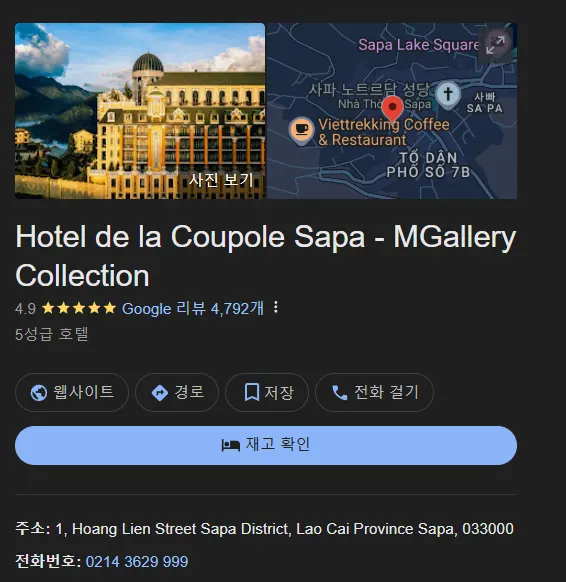The image size is (566, 582).
Task: Open the hotel 웹사이트 button
Action: coord(72,392)
